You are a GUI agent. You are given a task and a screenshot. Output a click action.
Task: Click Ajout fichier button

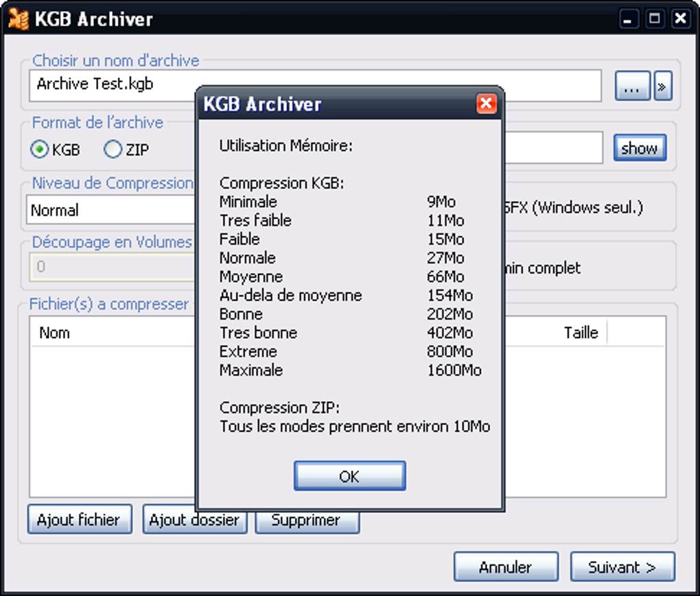click(80, 519)
